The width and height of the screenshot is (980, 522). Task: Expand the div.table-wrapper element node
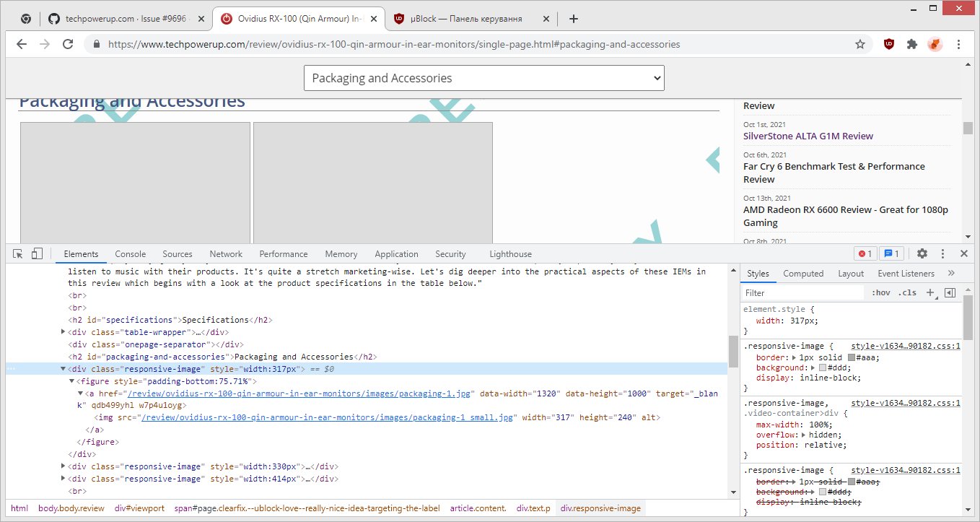pos(64,331)
